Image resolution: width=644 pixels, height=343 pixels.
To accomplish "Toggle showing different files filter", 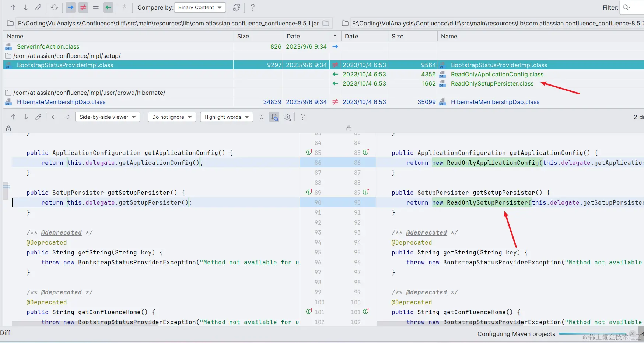I will pyautogui.click(x=83, y=7).
